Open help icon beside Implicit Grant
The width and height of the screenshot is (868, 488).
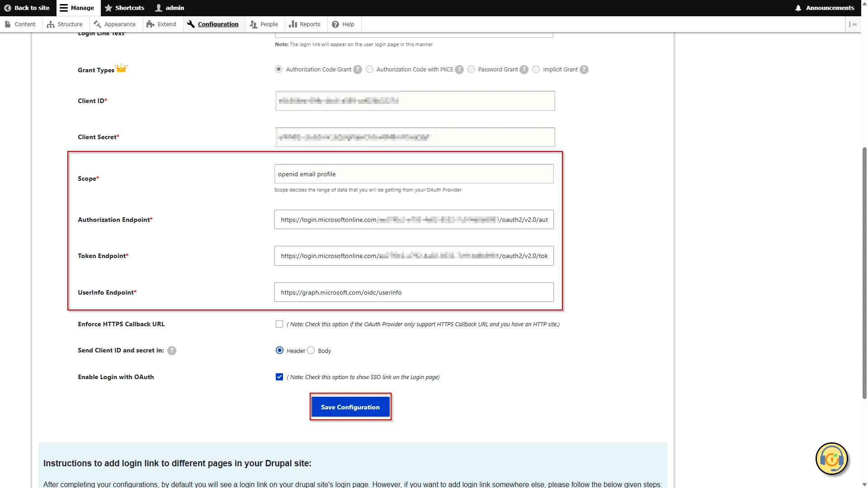click(584, 70)
